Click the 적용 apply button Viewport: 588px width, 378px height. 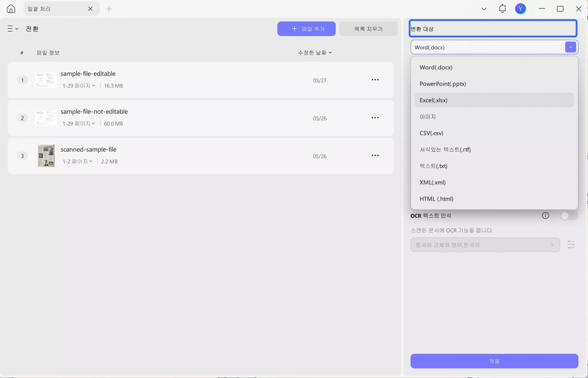494,361
